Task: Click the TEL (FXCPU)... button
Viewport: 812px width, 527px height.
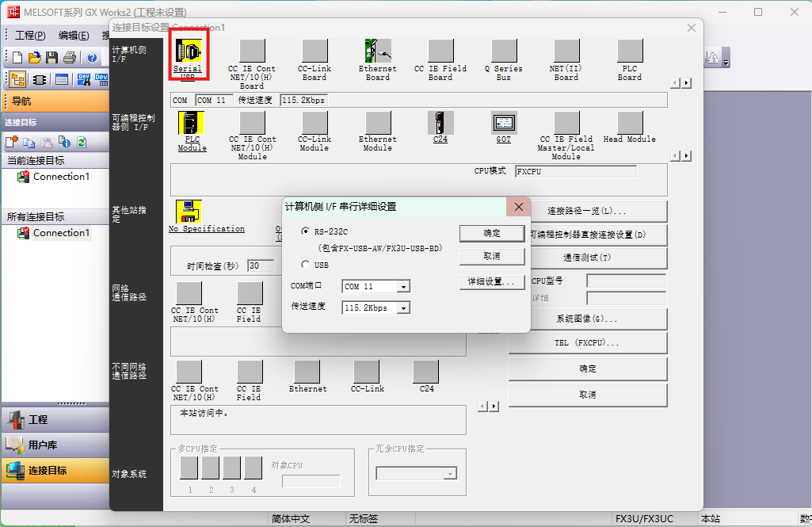Action: 588,342
